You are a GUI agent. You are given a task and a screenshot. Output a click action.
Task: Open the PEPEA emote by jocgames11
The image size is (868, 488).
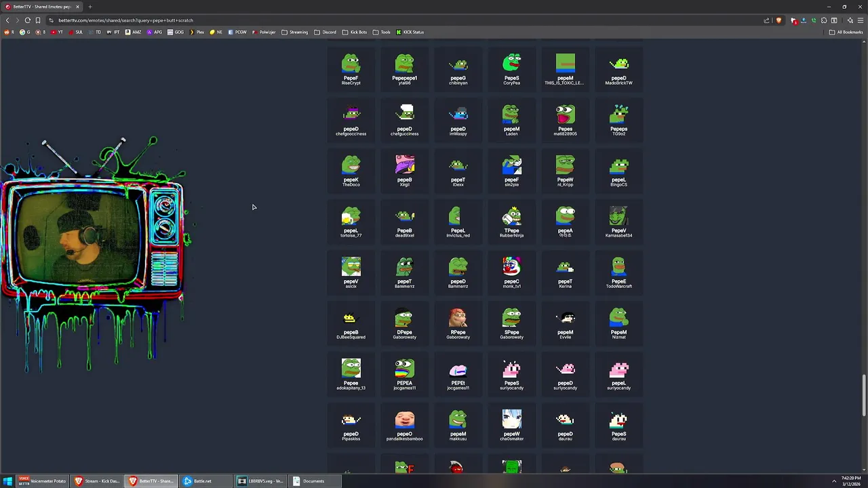pyautogui.click(x=404, y=373)
